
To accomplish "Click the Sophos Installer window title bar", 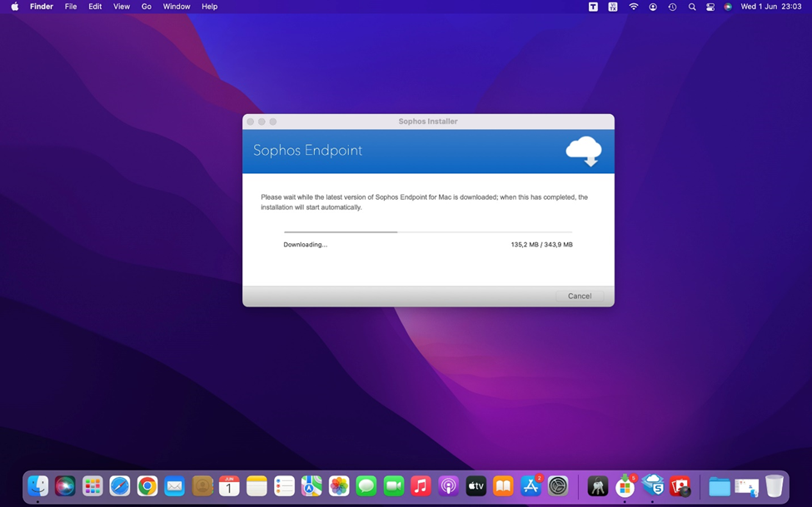I will tap(427, 122).
